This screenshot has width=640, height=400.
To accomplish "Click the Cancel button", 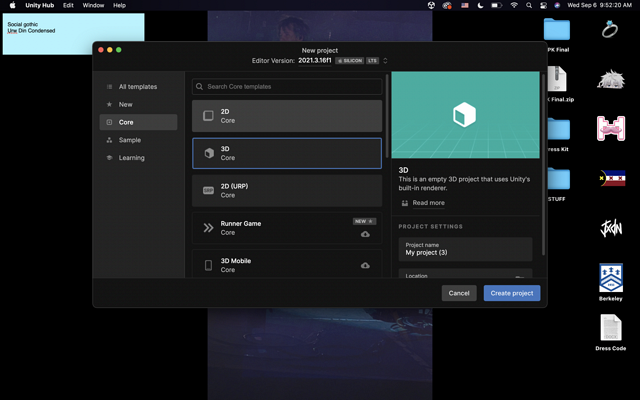I will 459,293.
